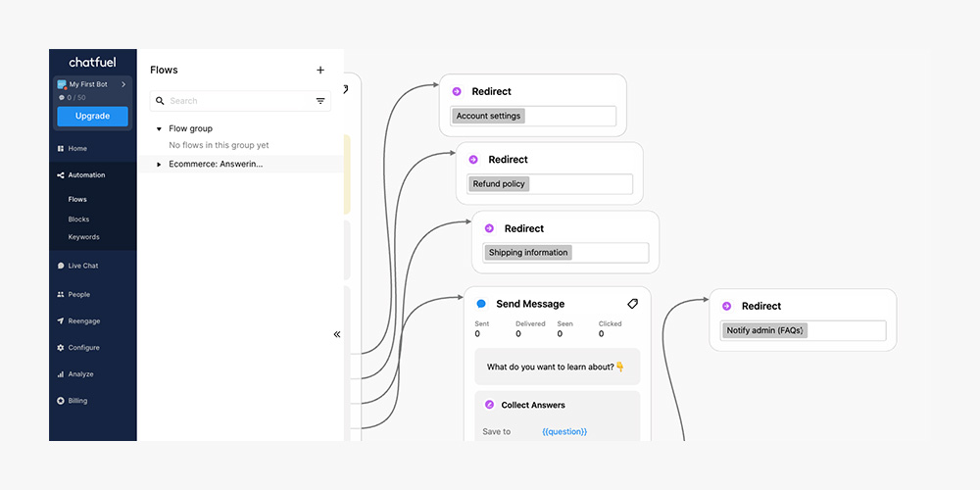980x490 pixels.
Task: Click the Shipping information Redirect arrow icon
Action: 489,228
